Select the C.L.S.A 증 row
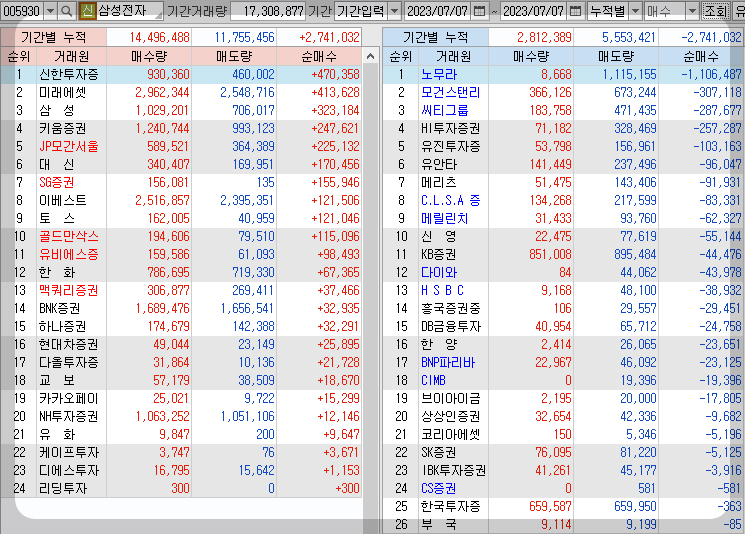 [564, 201]
